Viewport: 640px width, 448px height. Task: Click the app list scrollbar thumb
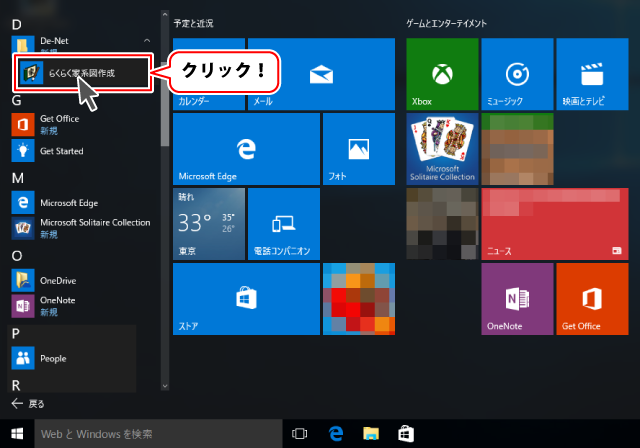pyautogui.click(x=165, y=104)
